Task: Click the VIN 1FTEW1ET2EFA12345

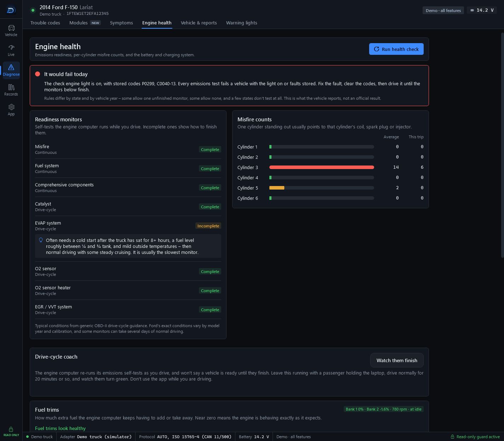Action: tap(87, 13)
